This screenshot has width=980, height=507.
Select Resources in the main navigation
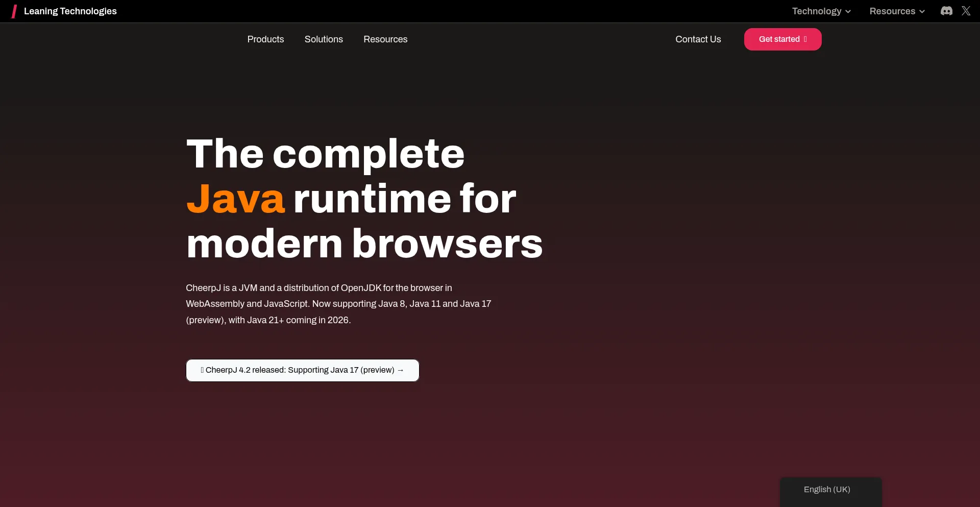385,39
